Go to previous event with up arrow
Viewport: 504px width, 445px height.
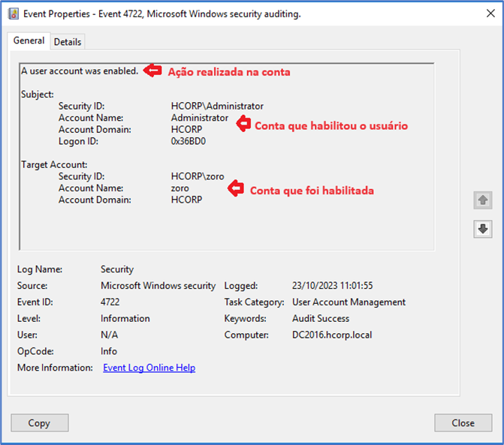click(x=482, y=200)
